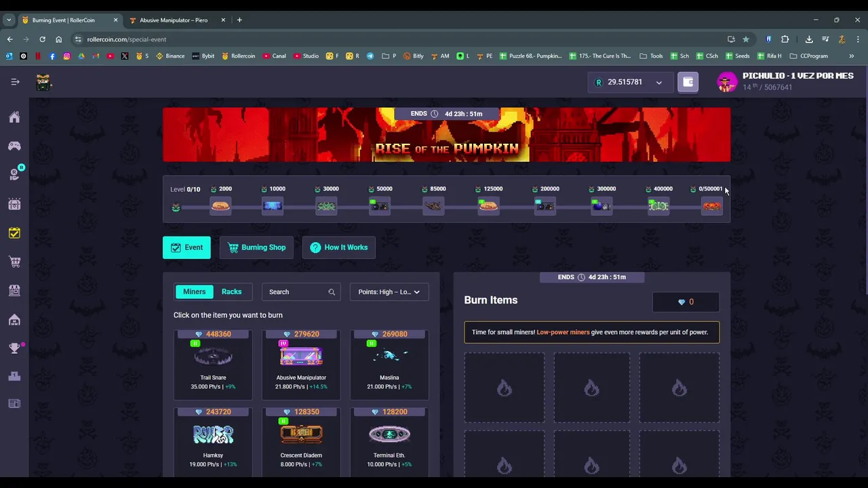Viewport: 868px width, 488px height.
Task: Click the browser address bar URL
Action: point(127,39)
